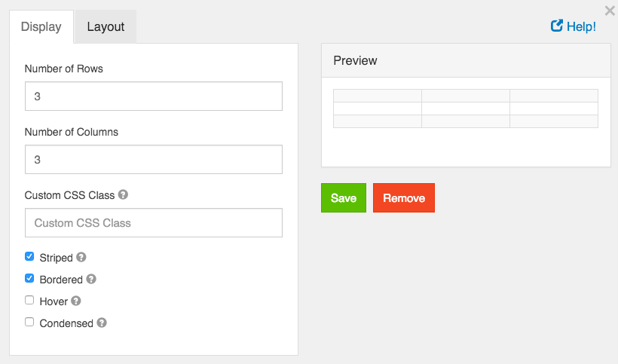The image size is (618, 364).
Task: Switch to the Layout tab
Action: [106, 26]
